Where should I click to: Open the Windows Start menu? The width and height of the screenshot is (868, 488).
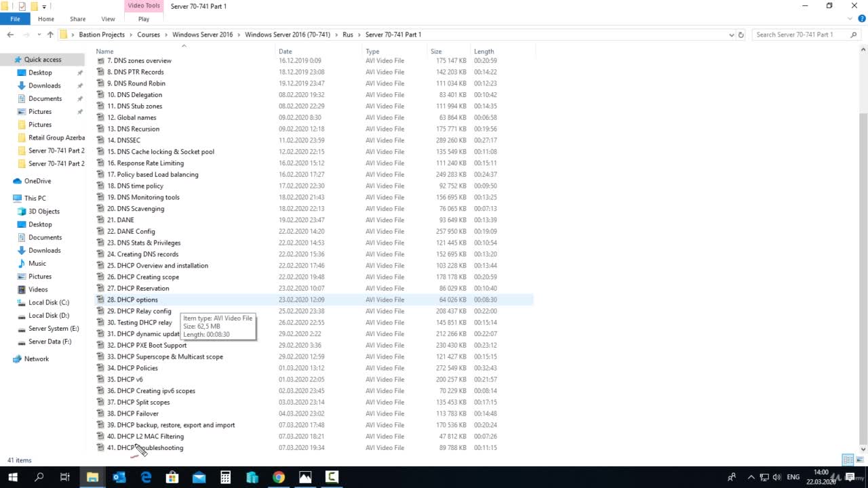tap(12, 477)
